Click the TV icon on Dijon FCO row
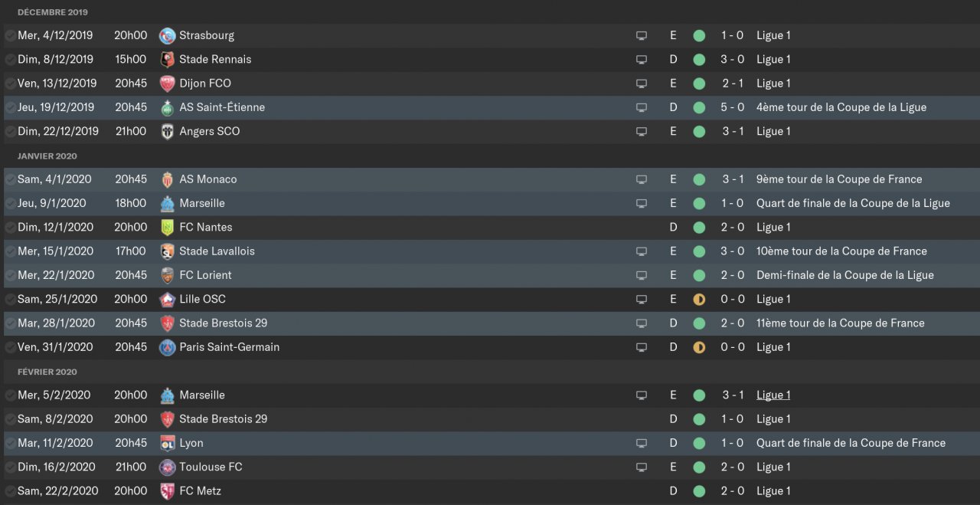The width and height of the screenshot is (980, 505). tap(642, 84)
